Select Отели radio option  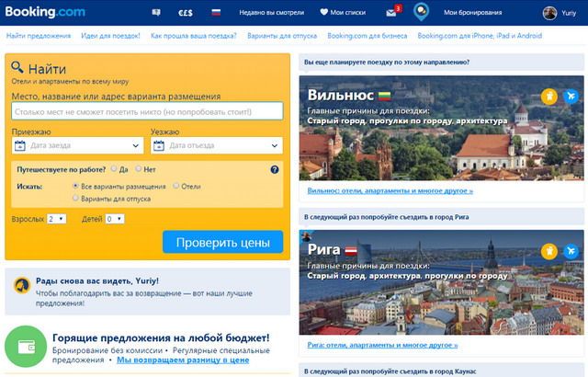175,186
